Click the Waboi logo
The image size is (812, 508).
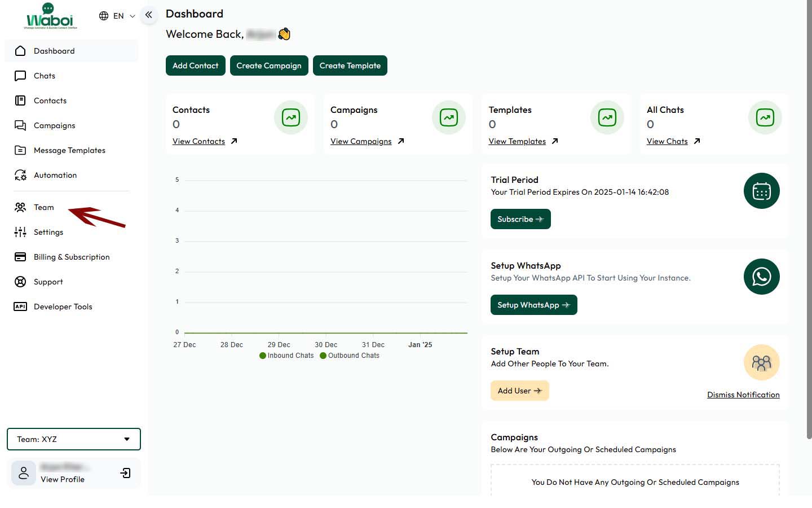coord(51,16)
